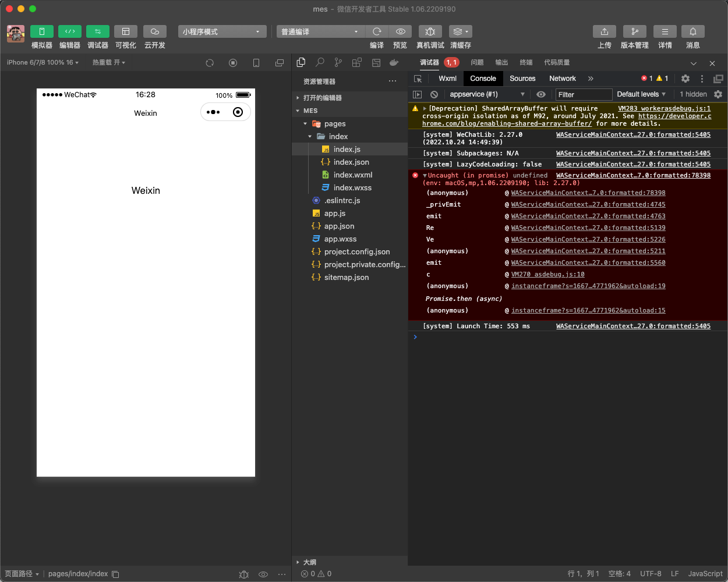Open devtools settings gear
Image resolution: width=728 pixels, height=582 pixels.
pos(685,79)
